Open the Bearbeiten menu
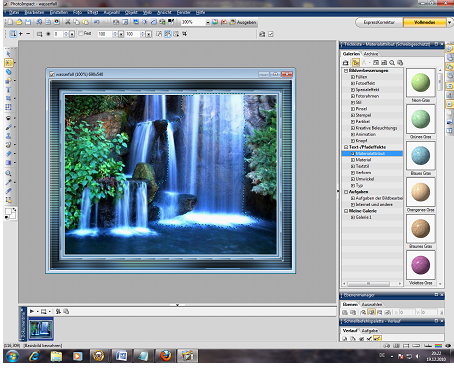454x375 pixels. 34,12
